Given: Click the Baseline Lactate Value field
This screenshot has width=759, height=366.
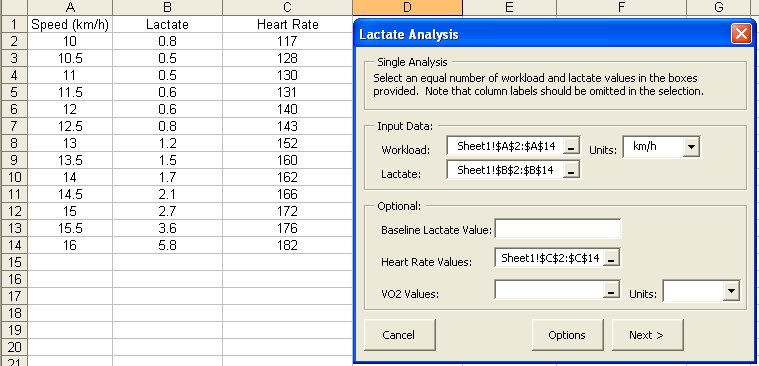Looking at the screenshot, I should point(558,229).
